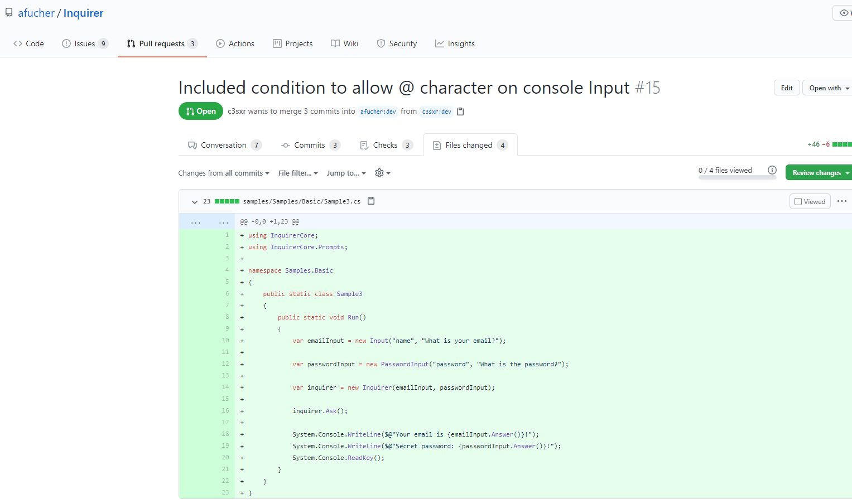The height and width of the screenshot is (504, 852).
Task: Open the afucher owner link
Action: click(36, 13)
